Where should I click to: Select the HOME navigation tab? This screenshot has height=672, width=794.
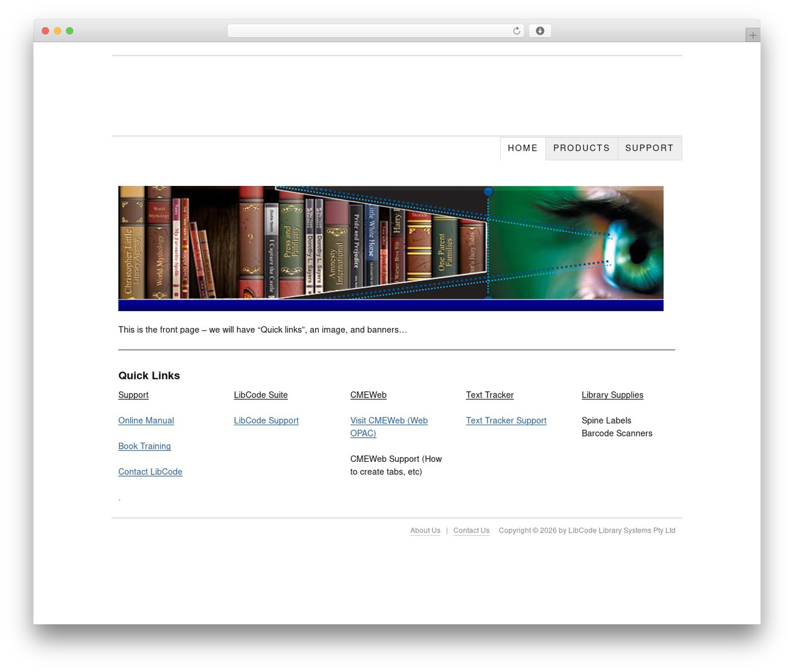[523, 148]
